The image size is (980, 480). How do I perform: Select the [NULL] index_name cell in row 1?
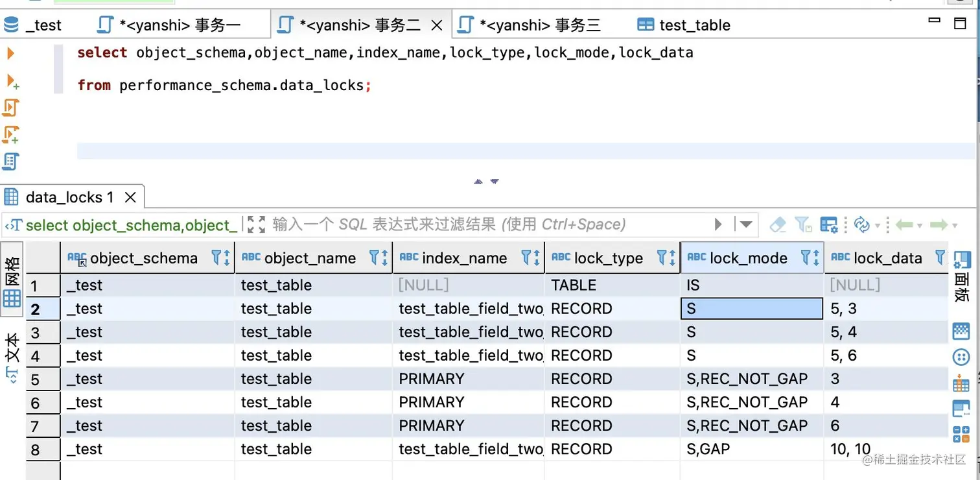(469, 285)
